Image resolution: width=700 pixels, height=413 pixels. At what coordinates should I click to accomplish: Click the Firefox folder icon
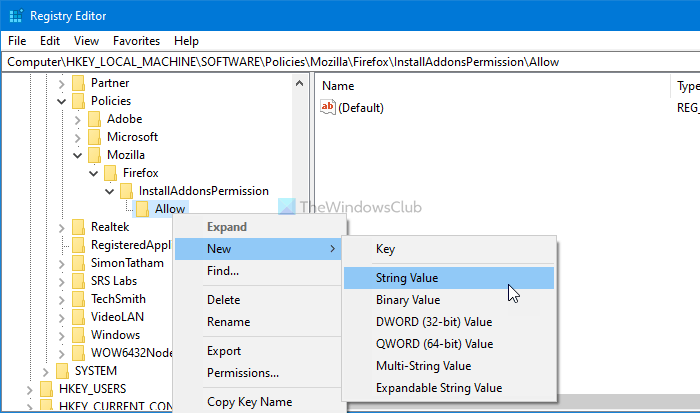coord(110,173)
